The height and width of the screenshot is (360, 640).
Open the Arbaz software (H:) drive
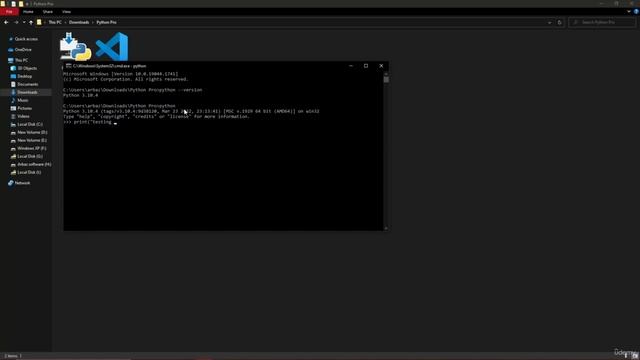click(x=31, y=164)
